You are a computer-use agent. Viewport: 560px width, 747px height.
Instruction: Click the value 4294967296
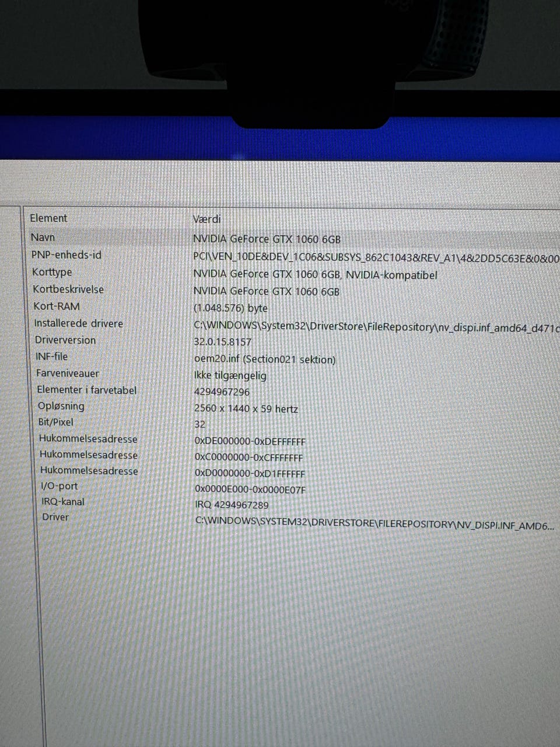click(x=222, y=392)
